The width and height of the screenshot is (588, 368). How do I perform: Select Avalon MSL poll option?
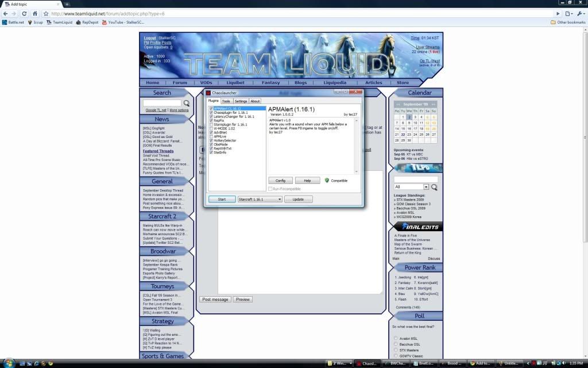[x=396, y=338]
